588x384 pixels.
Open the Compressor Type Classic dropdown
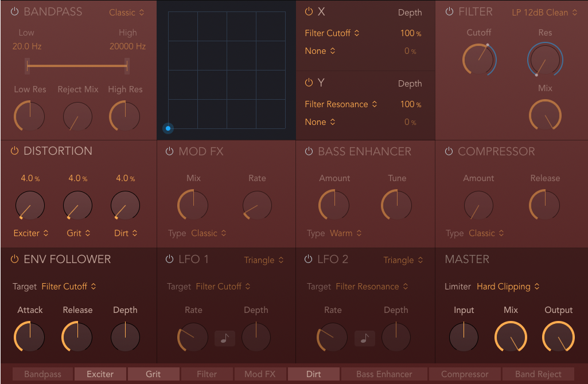click(486, 233)
